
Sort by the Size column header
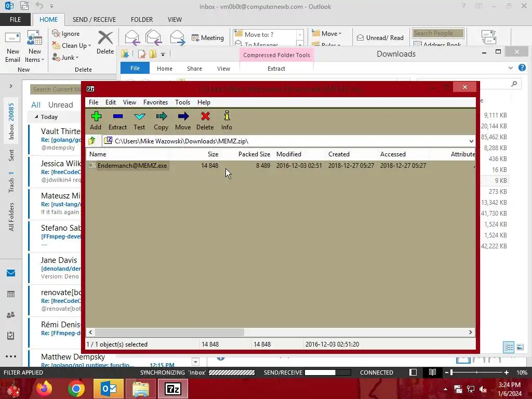[195, 154]
